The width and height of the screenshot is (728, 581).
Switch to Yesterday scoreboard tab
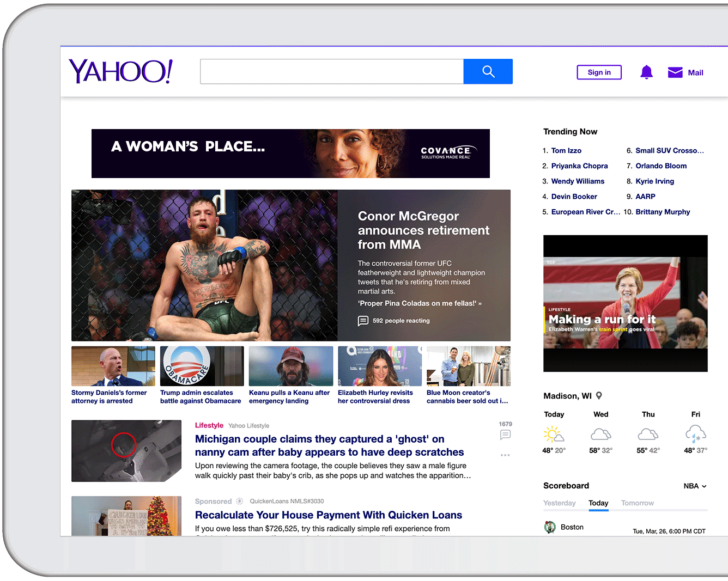tap(560, 503)
